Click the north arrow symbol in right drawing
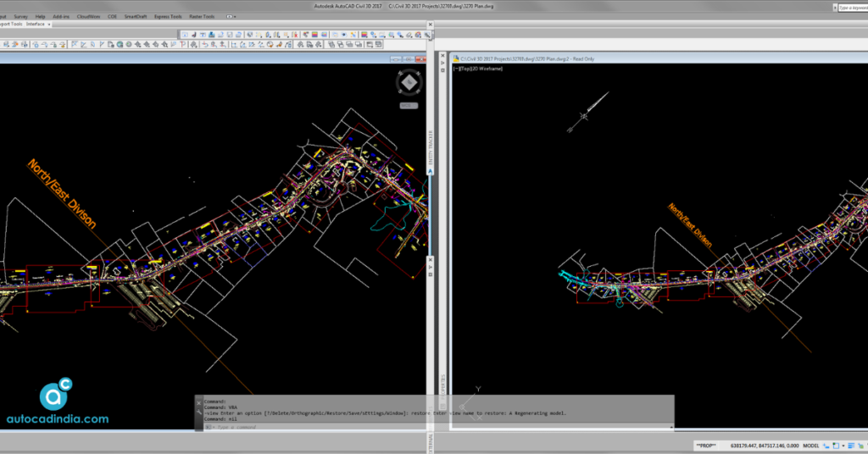This screenshot has width=868, height=454. point(587,113)
